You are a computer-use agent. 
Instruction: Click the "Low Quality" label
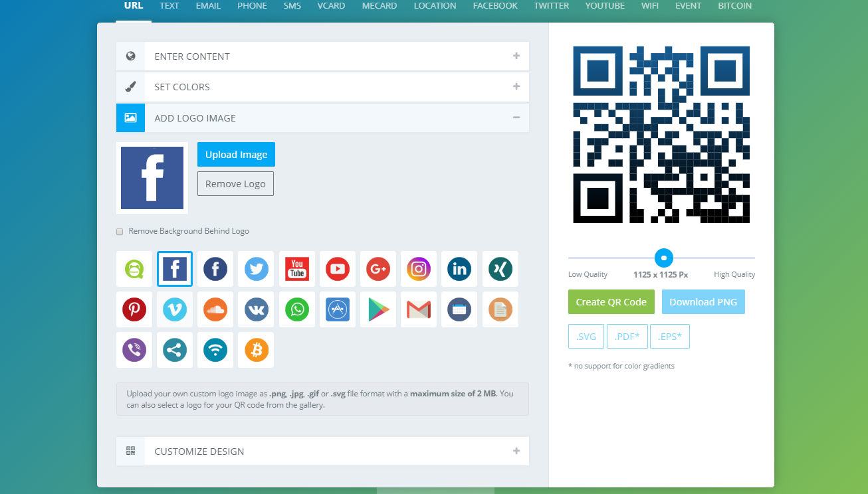click(x=588, y=275)
